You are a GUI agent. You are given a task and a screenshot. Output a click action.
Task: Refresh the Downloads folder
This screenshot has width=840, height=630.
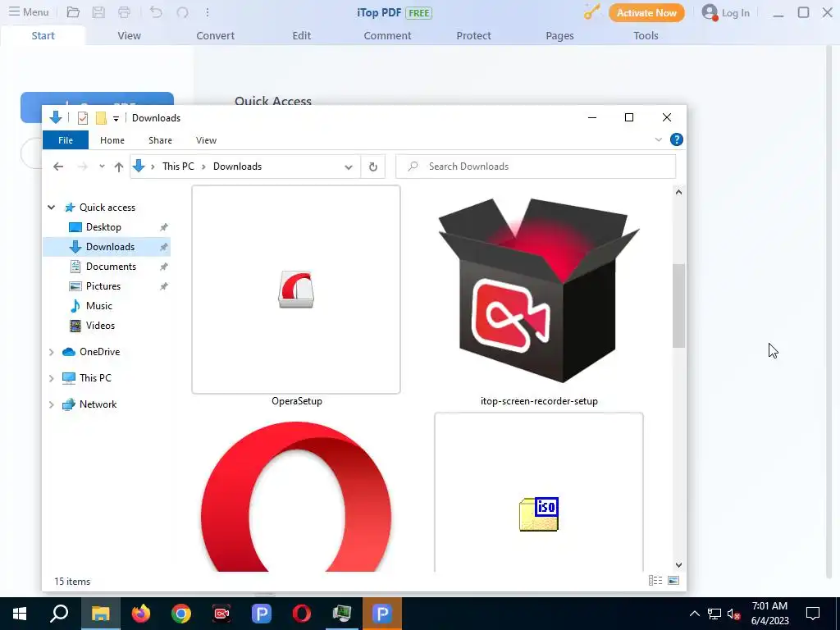pyautogui.click(x=373, y=167)
